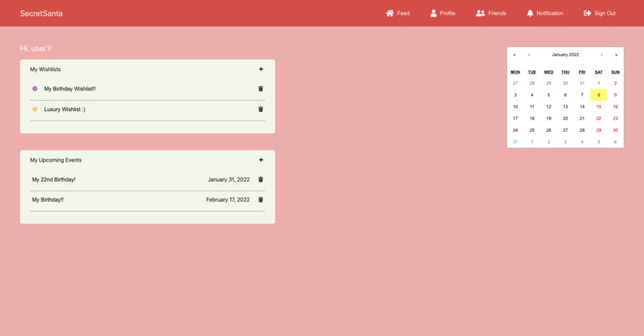The width and height of the screenshot is (644, 336).
Task: Select January 30 in calendar
Action: tap(615, 130)
